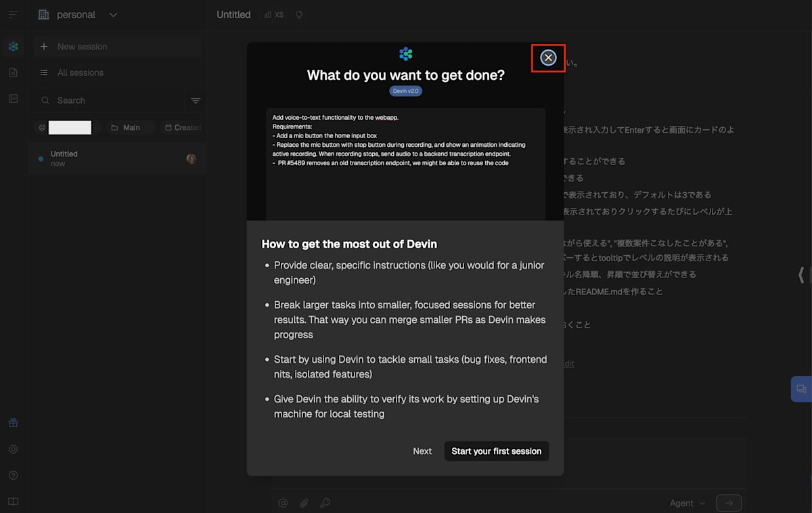Insert a mention with the @ icon
Screen dimensions: 812x513
[284, 503]
